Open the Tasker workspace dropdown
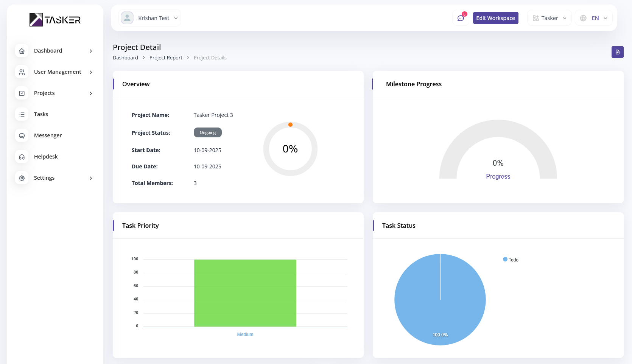The image size is (632, 364). [549, 18]
